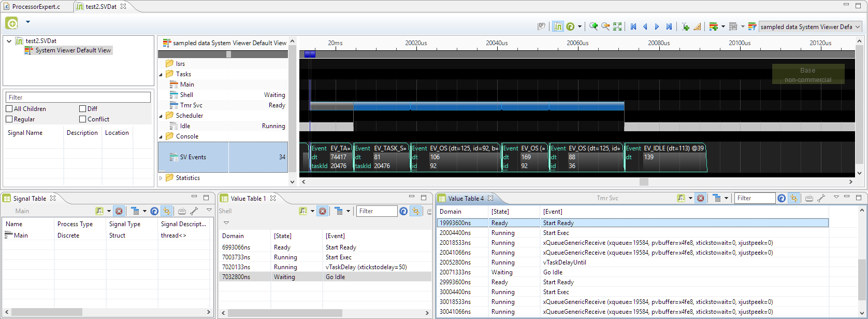
Task: Enable the All Children checkbox
Action: (9, 109)
